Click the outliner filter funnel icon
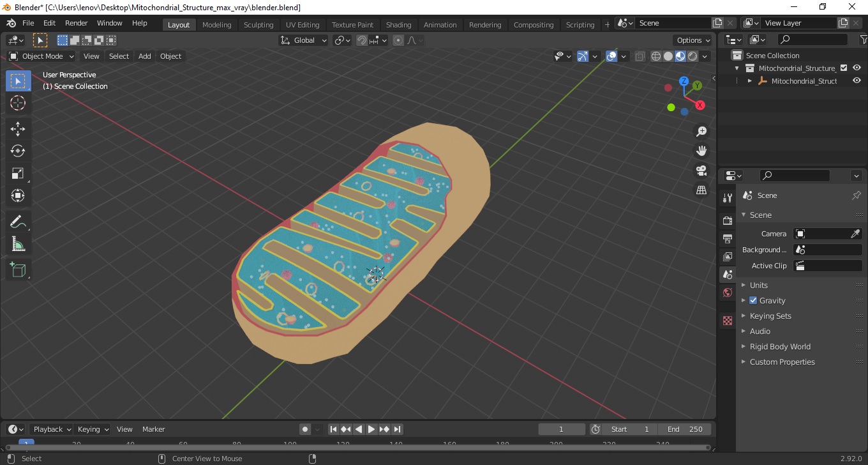Screen dimensions: 868x465 [x=863, y=40]
